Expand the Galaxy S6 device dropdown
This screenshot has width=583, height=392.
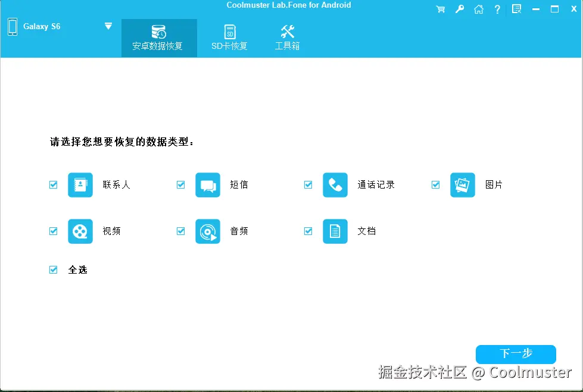click(108, 26)
